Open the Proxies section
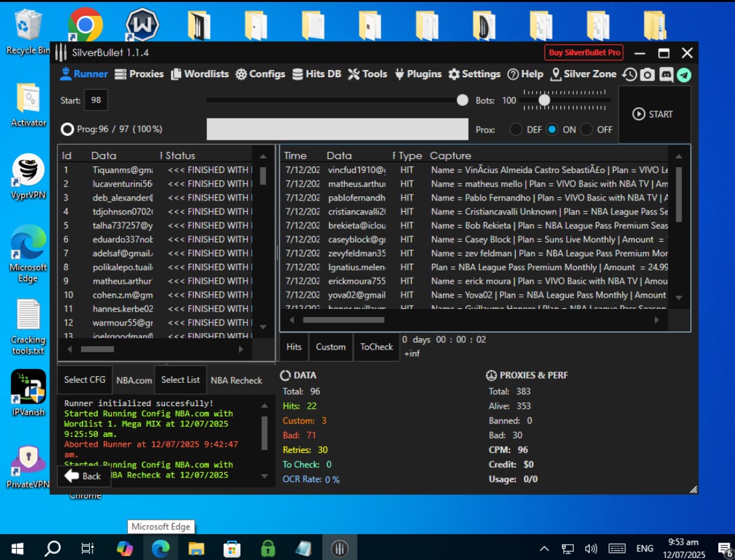 click(x=139, y=74)
